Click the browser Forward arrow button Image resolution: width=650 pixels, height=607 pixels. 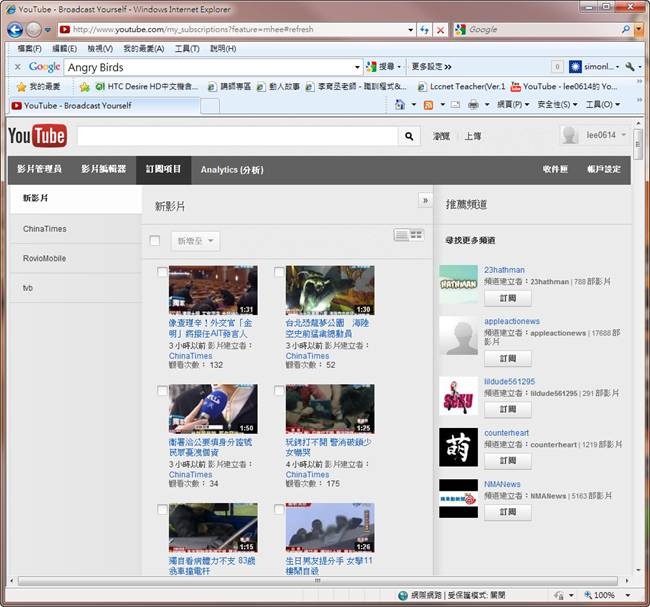pos(34,30)
